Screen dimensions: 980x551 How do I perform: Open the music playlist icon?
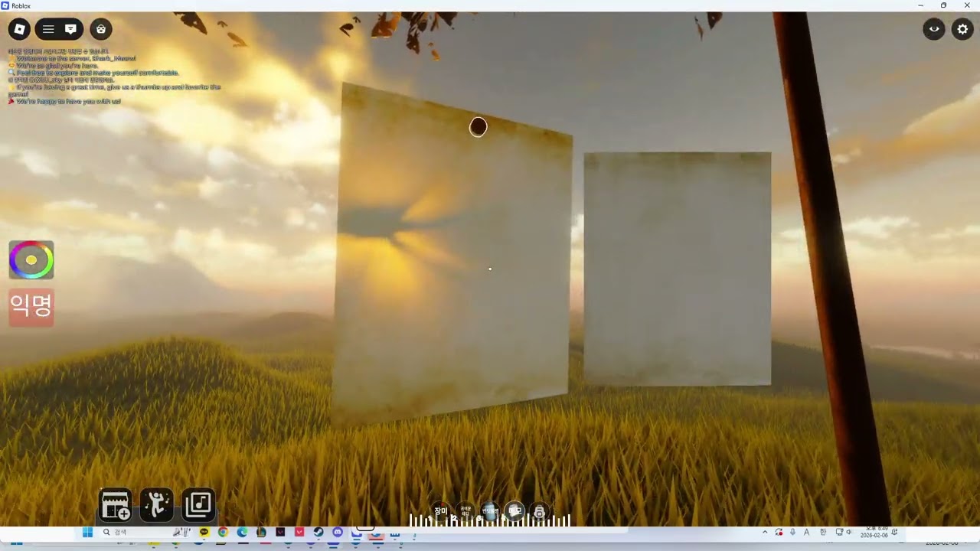[198, 505]
